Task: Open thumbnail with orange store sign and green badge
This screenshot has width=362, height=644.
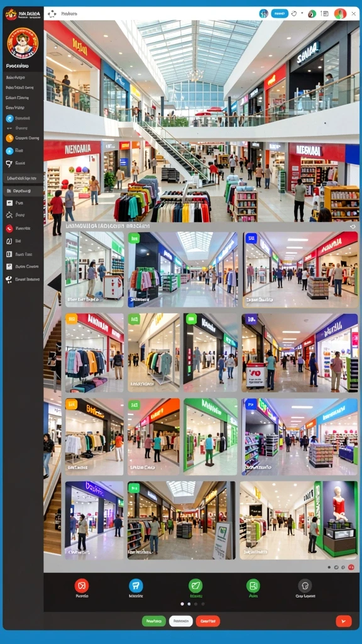Action: pos(154,436)
